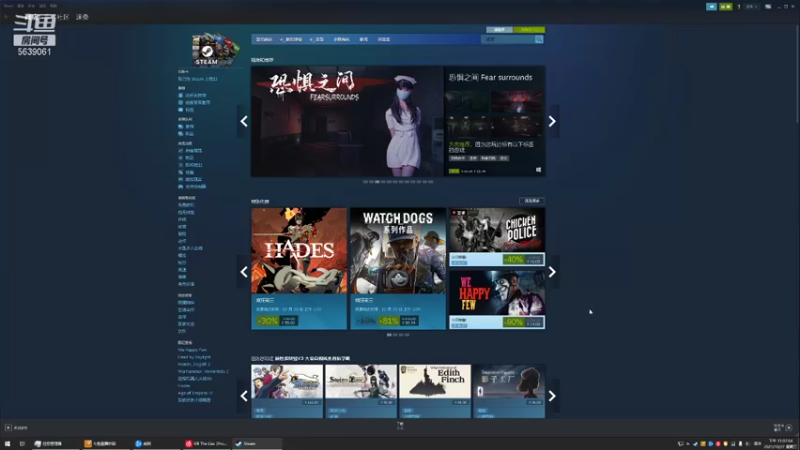The width and height of the screenshot is (800, 450).
Task: Open the red-lit Fear Surrounds screenshot thumbnail
Action: (516, 102)
